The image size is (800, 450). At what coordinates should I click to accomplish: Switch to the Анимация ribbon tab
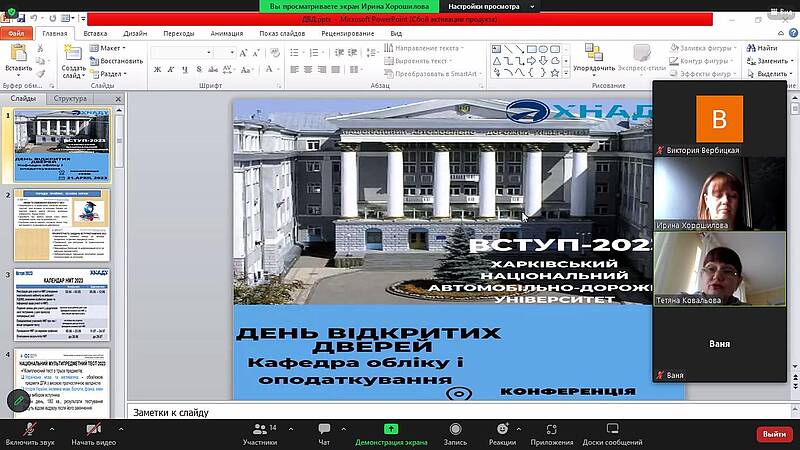click(227, 33)
